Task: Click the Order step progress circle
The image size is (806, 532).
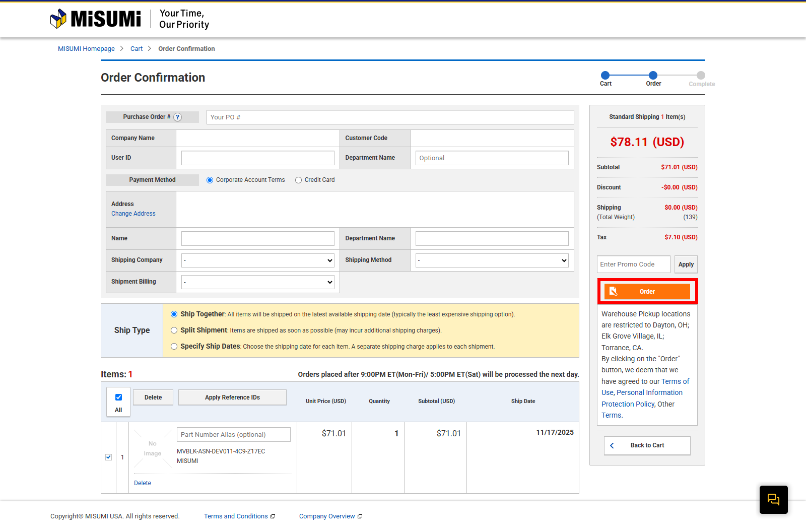Action: (x=653, y=76)
